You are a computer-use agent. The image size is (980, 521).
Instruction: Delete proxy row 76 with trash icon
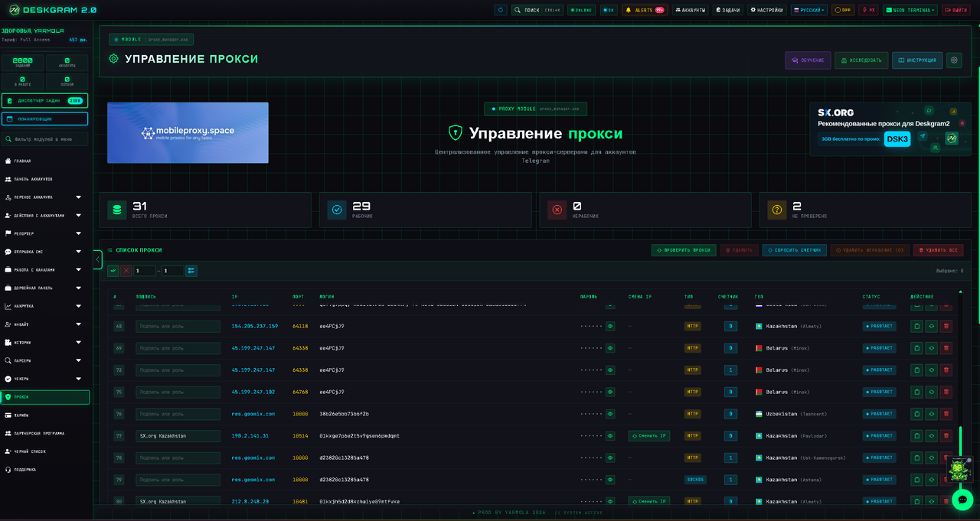pyautogui.click(x=946, y=414)
